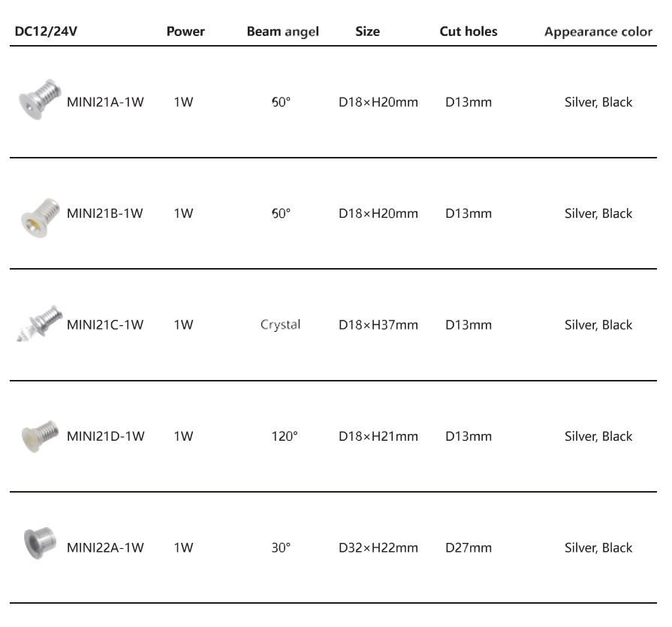The height and width of the screenshot is (627, 672).
Task: Select the MINI21C-1W model name
Action: (105, 325)
